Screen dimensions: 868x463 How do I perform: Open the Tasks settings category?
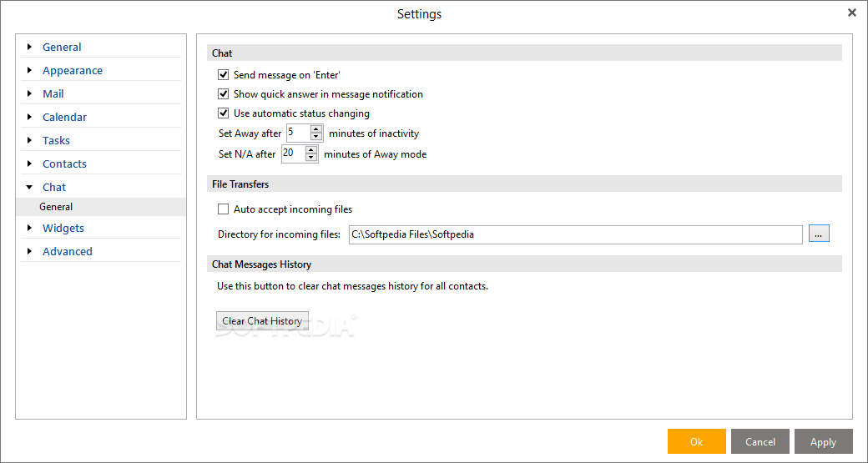[56, 140]
